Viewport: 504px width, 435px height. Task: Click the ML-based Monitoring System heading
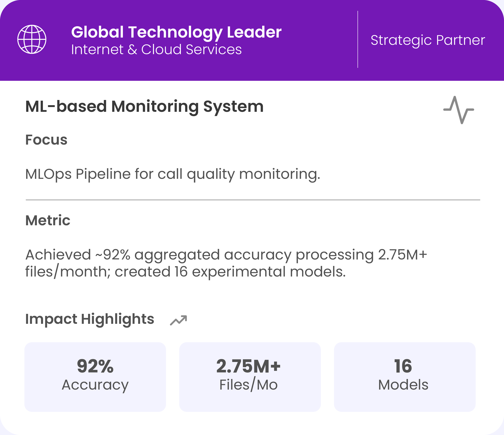point(144,107)
